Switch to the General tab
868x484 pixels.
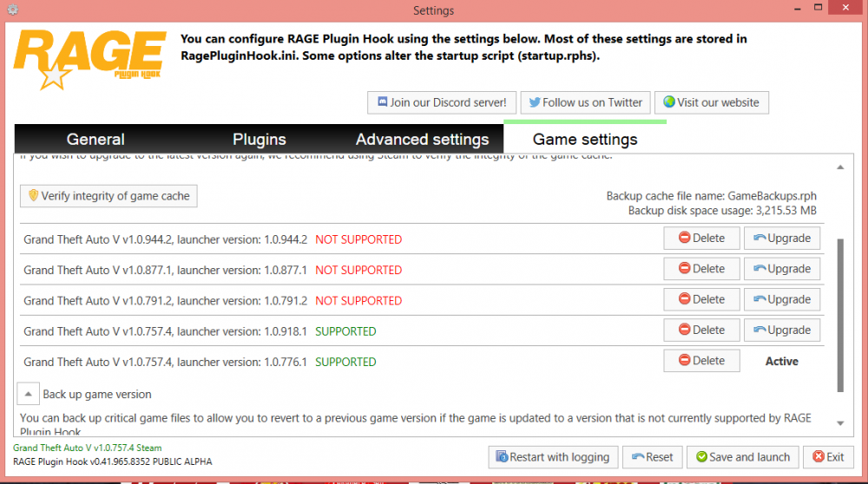[x=95, y=140]
